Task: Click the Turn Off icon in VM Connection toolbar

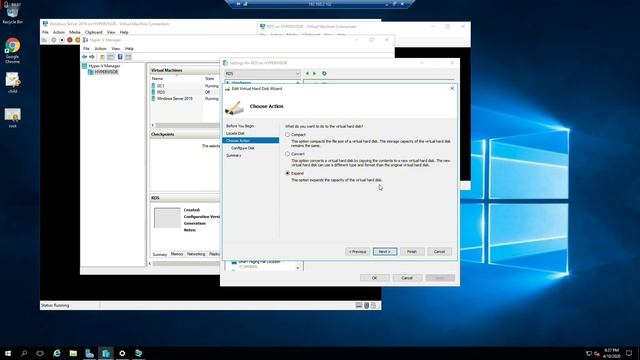Action: coord(62,40)
